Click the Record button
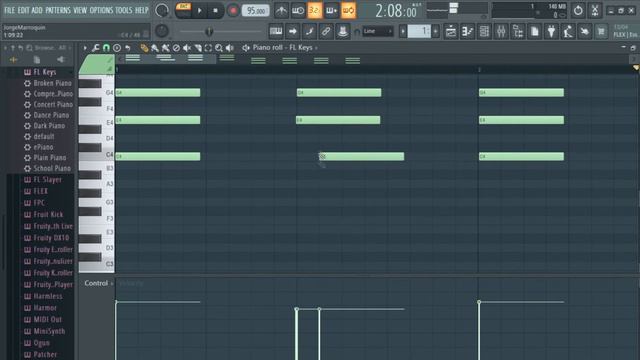 pyautogui.click(x=233, y=11)
